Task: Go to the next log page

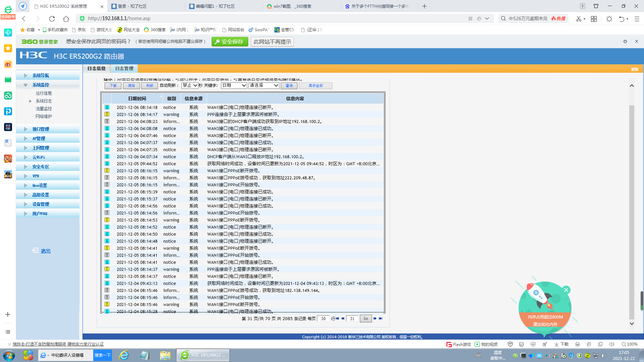Action: tap(375, 319)
